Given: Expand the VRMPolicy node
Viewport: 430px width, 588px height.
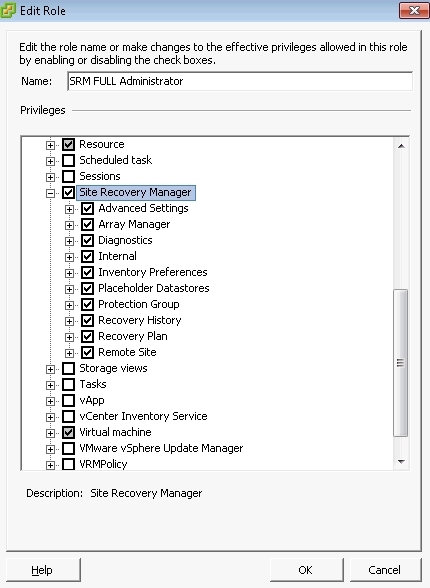Looking at the screenshot, I should point(50,465).
